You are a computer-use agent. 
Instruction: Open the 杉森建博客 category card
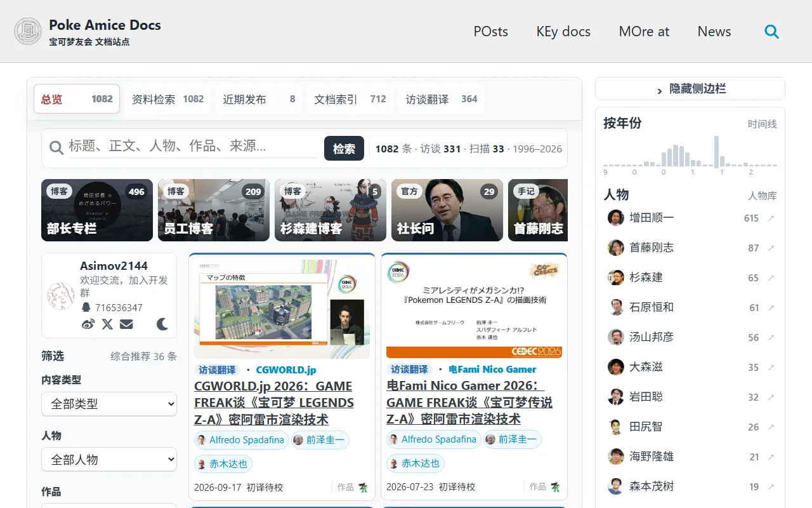click(331, 210)
